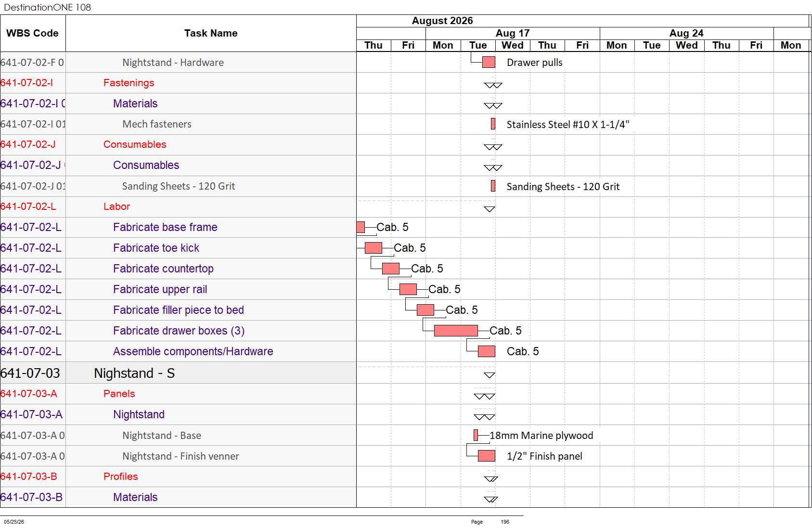The height and width of the screenshot is (528, 812).
Task: Click the Nightstand - Finish venner task name
Action: point(180,456)
